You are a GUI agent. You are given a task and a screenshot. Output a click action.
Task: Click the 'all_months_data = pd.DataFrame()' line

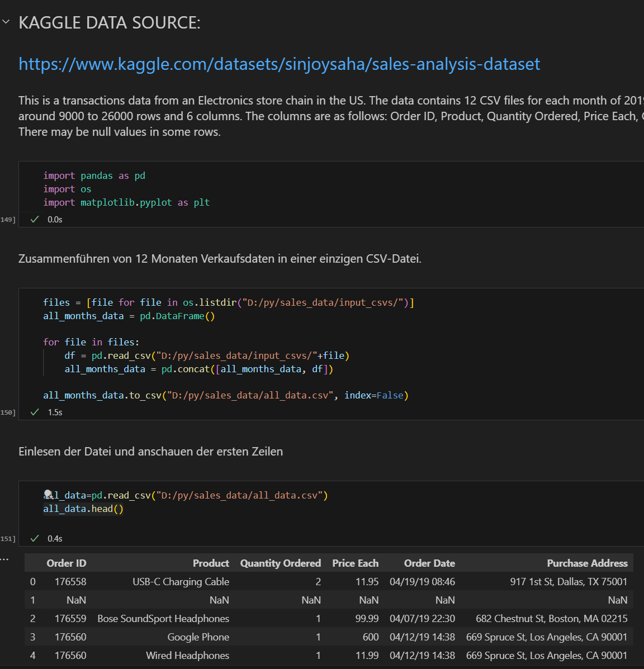tap(129, 316)
